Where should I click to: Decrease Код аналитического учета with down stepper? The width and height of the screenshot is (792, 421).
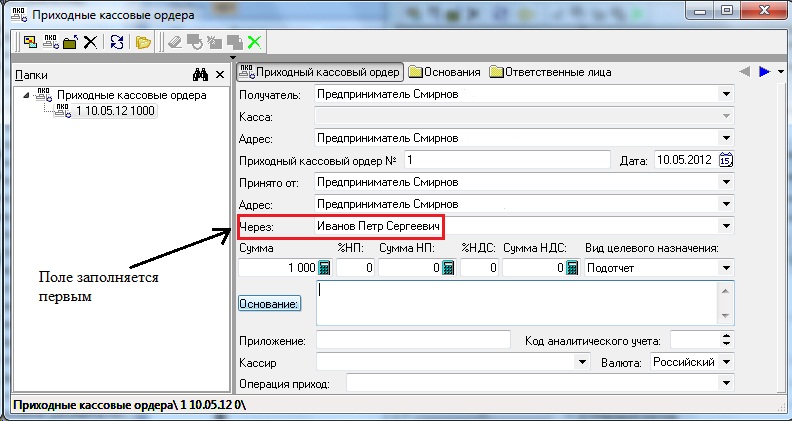pos(726,344)
